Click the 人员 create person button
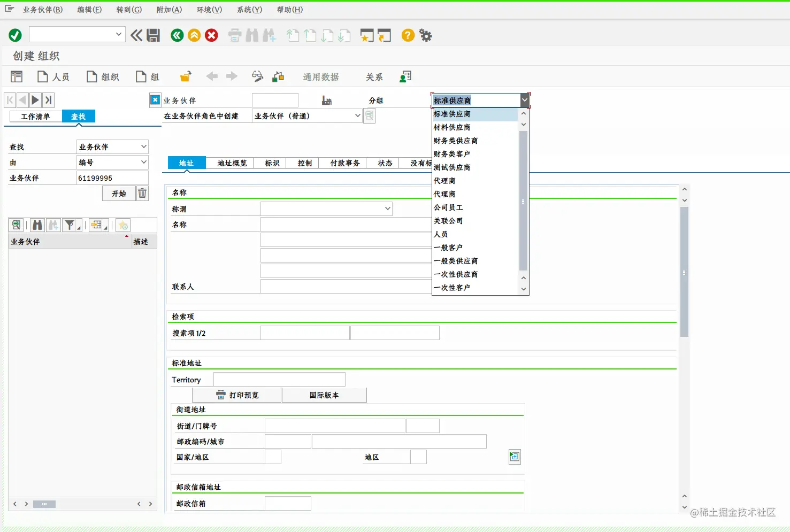This screenshot has width=790, height=532. point(53,76)
